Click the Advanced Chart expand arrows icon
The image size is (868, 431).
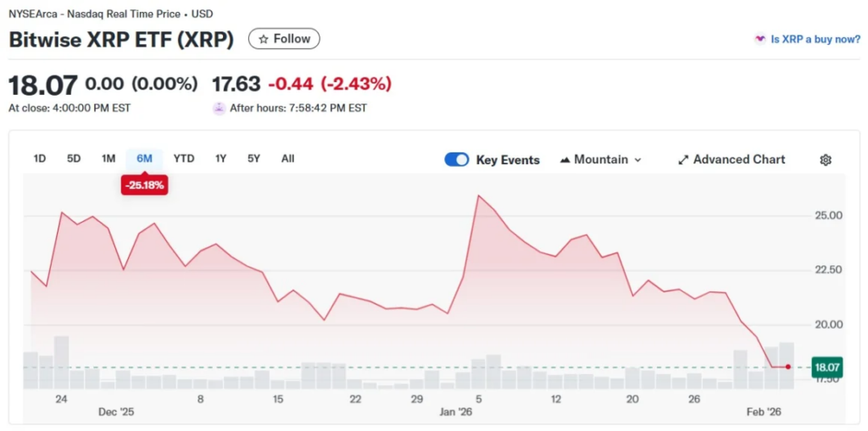coord(683,160)
